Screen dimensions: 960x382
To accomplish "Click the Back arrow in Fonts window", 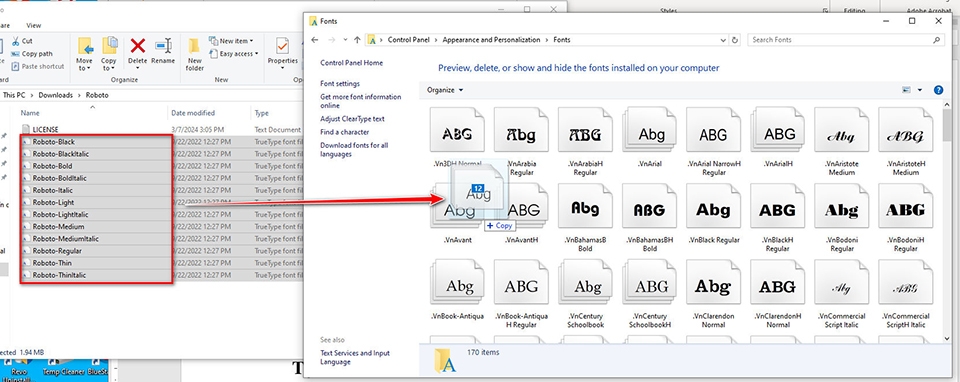I will pos(315,40).
